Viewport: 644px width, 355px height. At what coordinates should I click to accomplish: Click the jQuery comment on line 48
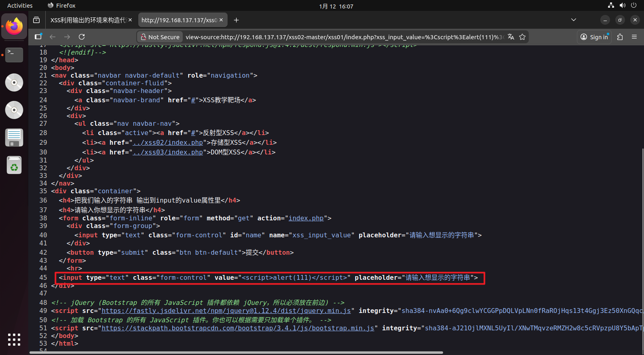[x=198, y=302]
